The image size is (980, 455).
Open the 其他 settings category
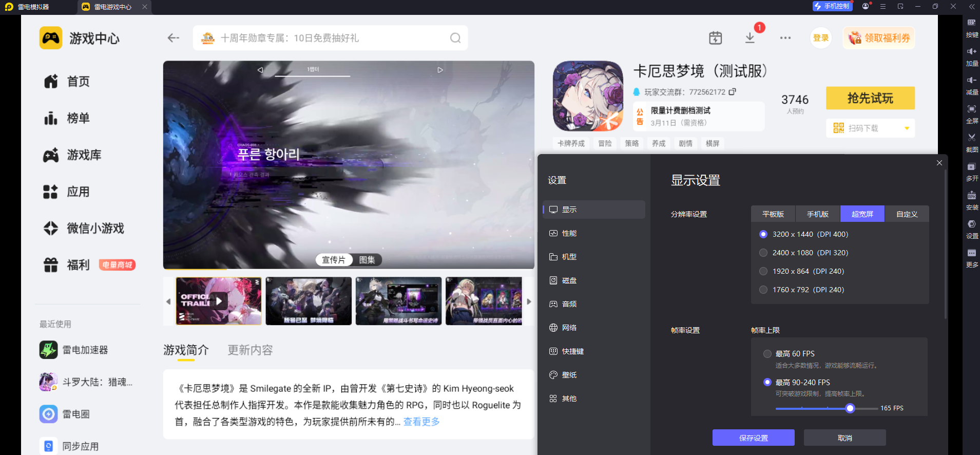coord(594,399)
